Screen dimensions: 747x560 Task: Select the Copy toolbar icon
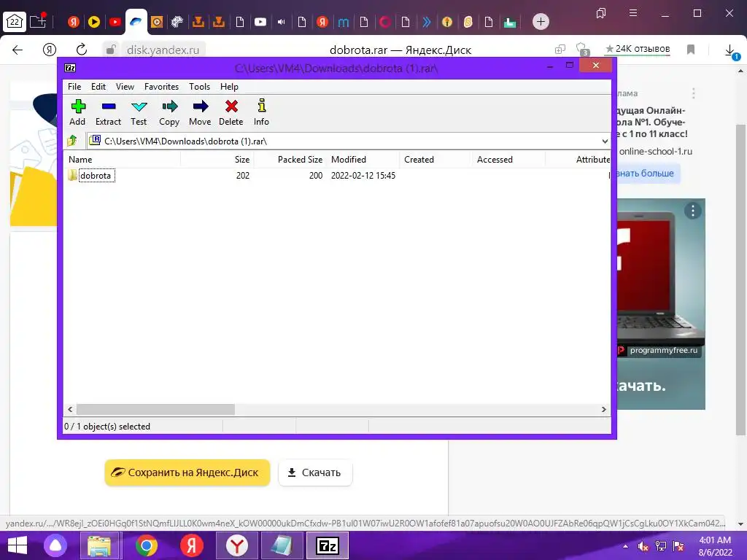click(x=169, y=112)
